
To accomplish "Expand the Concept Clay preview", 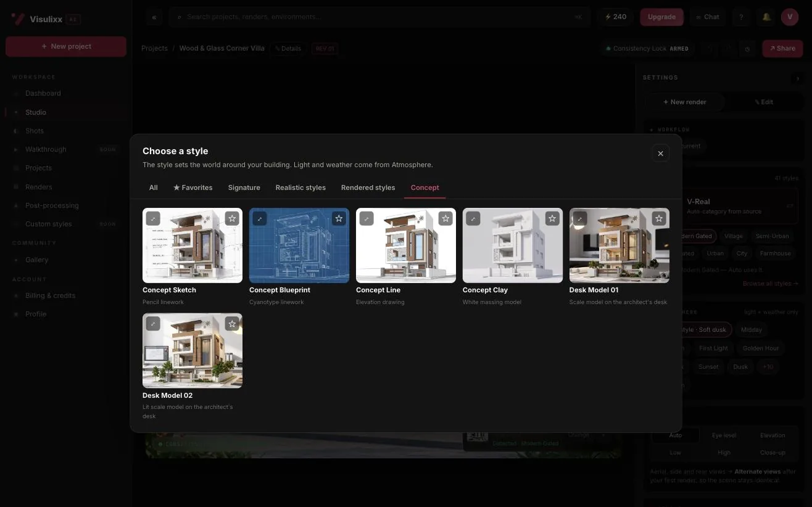I will click(473, 218).
